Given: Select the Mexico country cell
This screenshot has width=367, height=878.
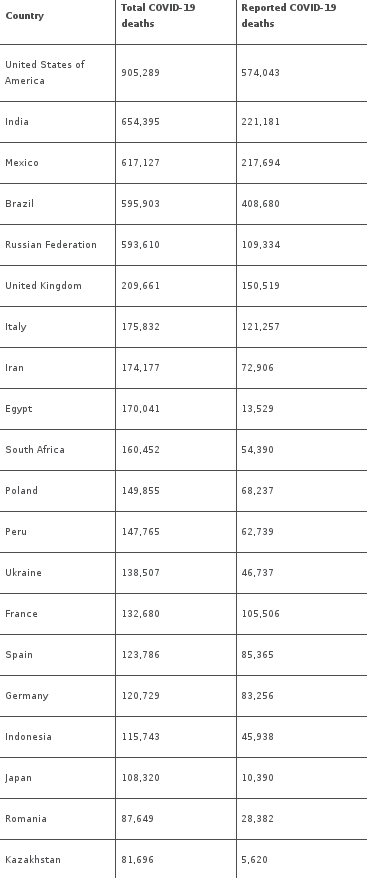Looking at the screenshot, I should [x=22, y=163].
